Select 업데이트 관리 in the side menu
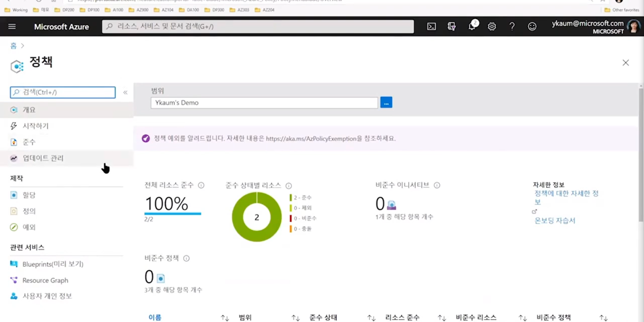Screen dimensions: 644x322 [66, 158]
